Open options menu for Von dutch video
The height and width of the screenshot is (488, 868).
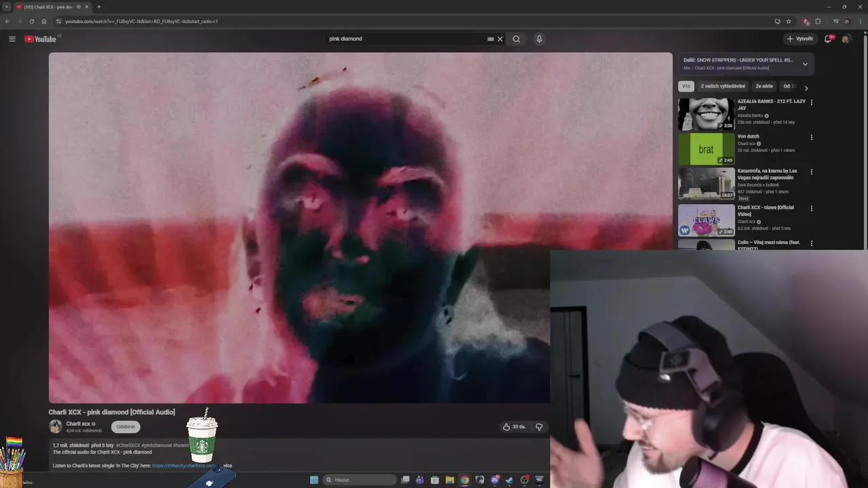(x=812, y=137)
